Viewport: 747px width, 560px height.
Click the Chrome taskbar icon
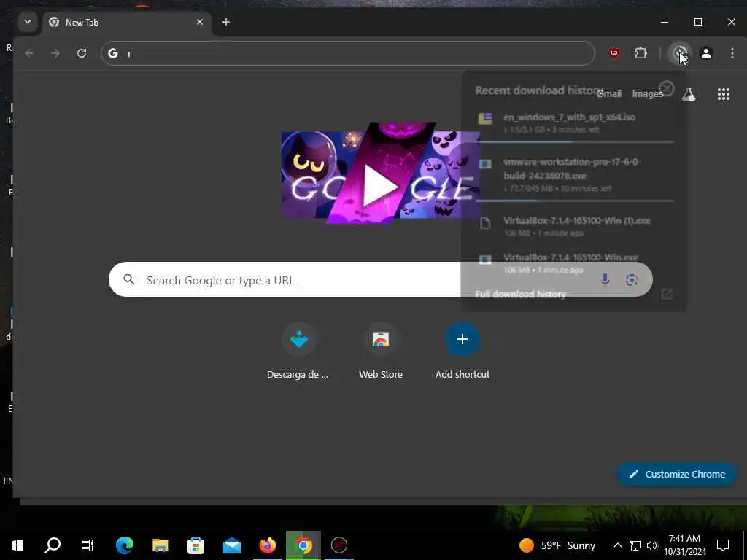tap(303, 545)
